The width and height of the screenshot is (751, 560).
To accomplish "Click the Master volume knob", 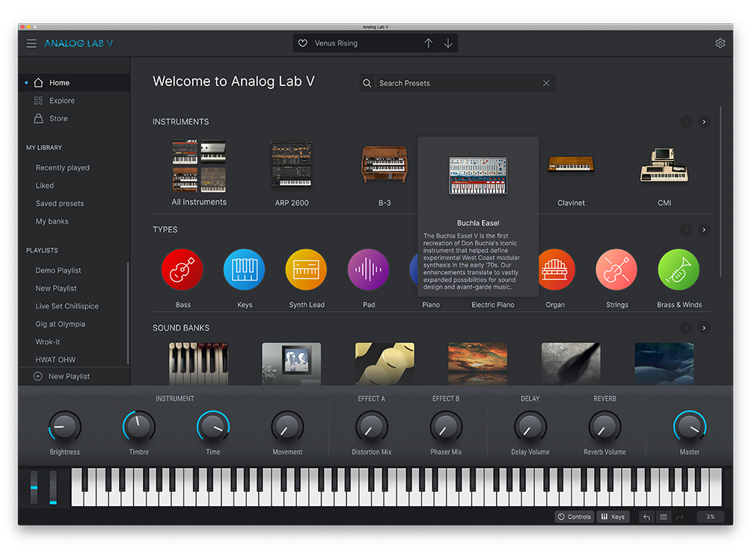I will point(690,426).
